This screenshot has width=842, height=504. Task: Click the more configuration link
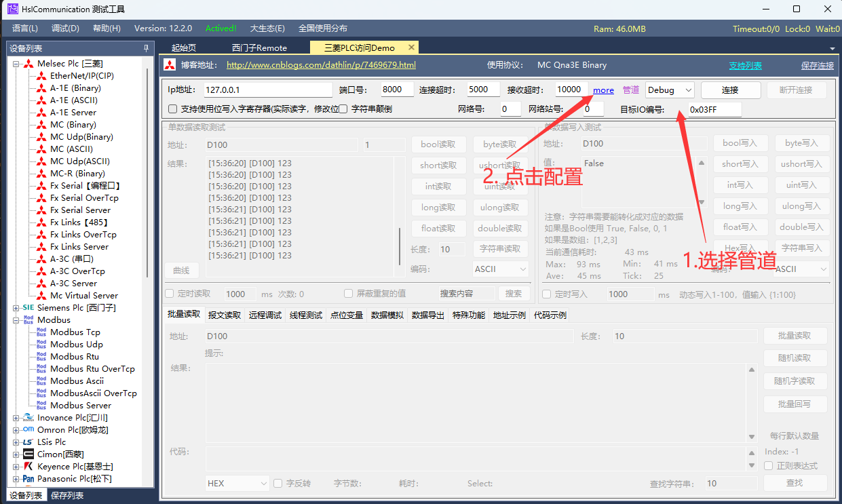(x=603, y=90)
